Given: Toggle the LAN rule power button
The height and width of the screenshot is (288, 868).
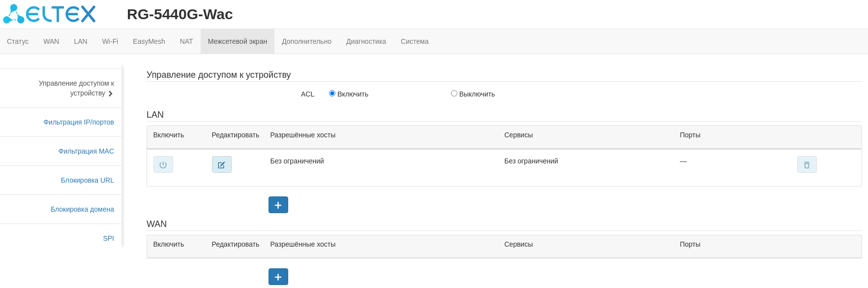Looking at the screenshot, I should [163, 164].
